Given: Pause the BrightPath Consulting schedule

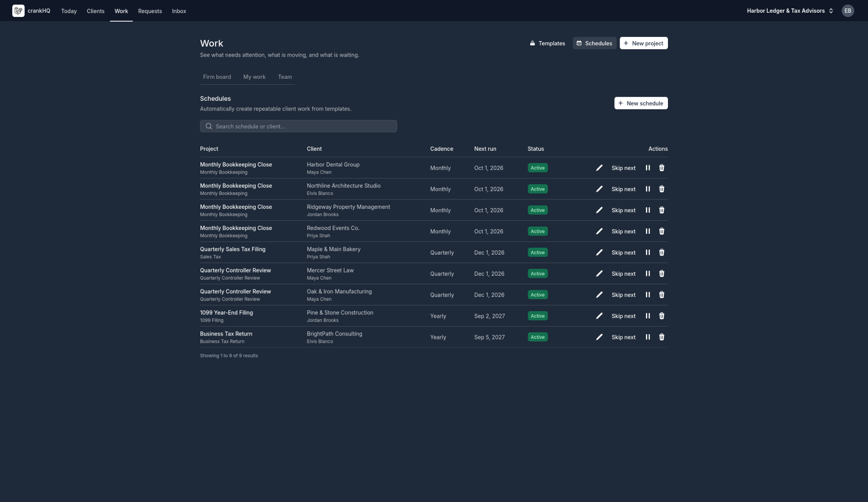Looking at the screenshot, I should 648,337.
